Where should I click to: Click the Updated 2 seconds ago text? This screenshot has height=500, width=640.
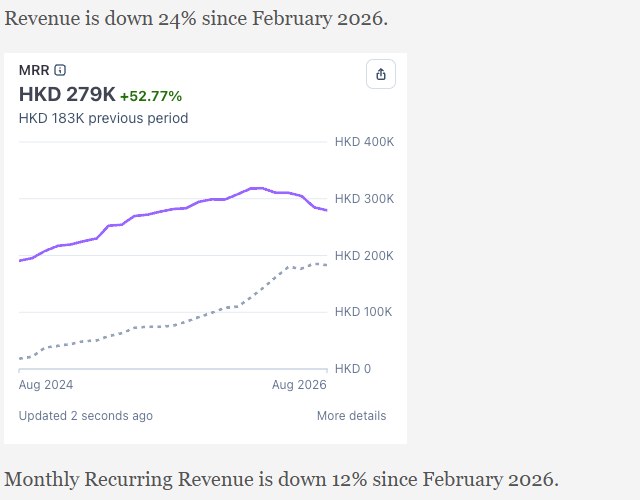coord(86,416)
